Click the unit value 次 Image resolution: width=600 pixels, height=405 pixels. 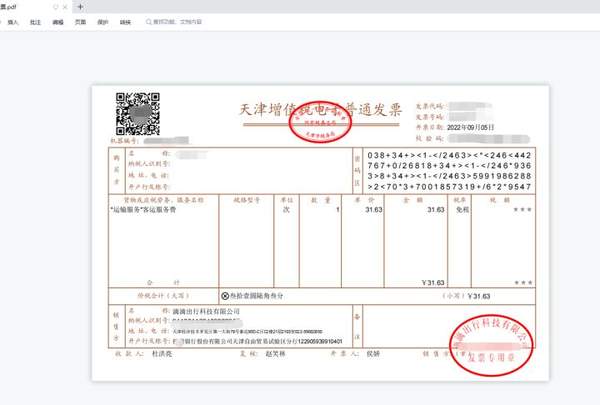(286, 209)
